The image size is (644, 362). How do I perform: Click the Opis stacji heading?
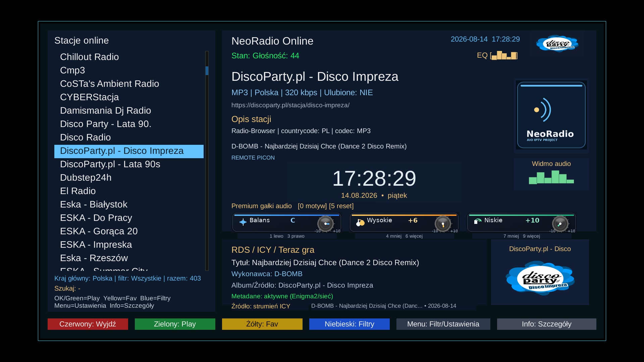tap(251, 119)
